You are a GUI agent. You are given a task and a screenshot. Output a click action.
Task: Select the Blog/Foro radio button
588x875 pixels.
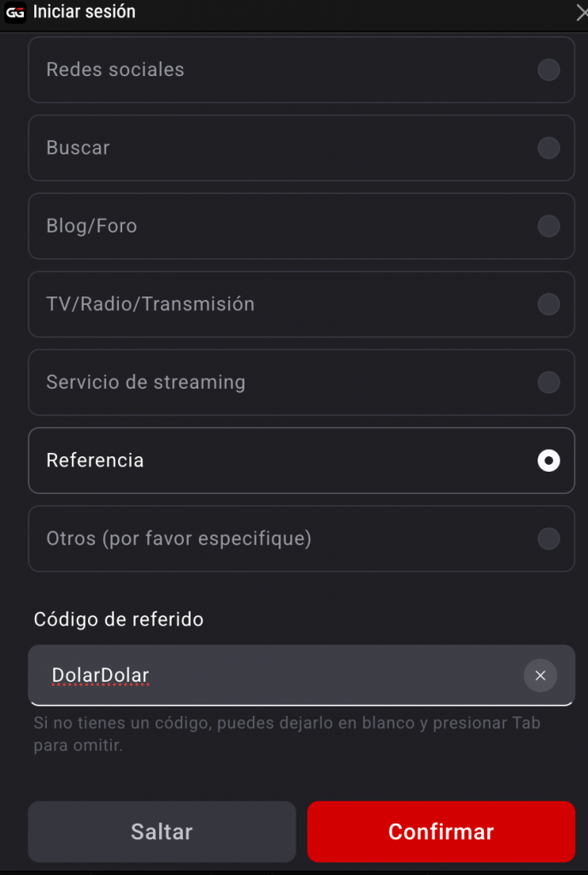pos(548,226)
